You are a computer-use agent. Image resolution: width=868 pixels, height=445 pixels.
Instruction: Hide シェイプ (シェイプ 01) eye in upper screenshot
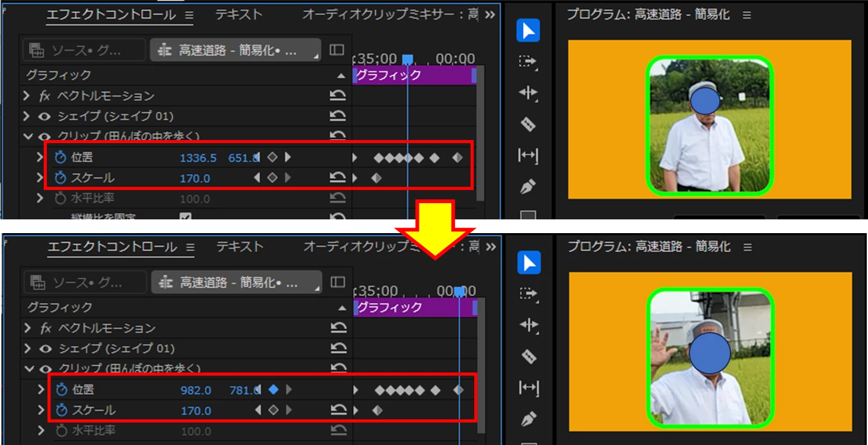click(44, 116)
